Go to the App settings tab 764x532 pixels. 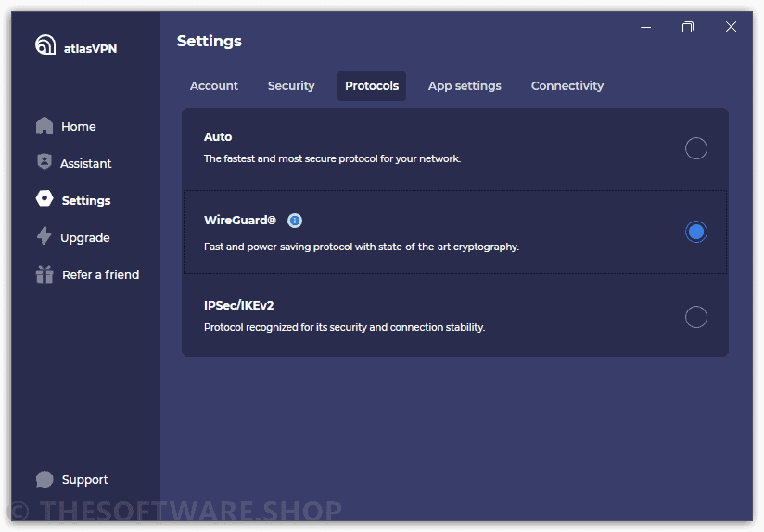[465, 86]
